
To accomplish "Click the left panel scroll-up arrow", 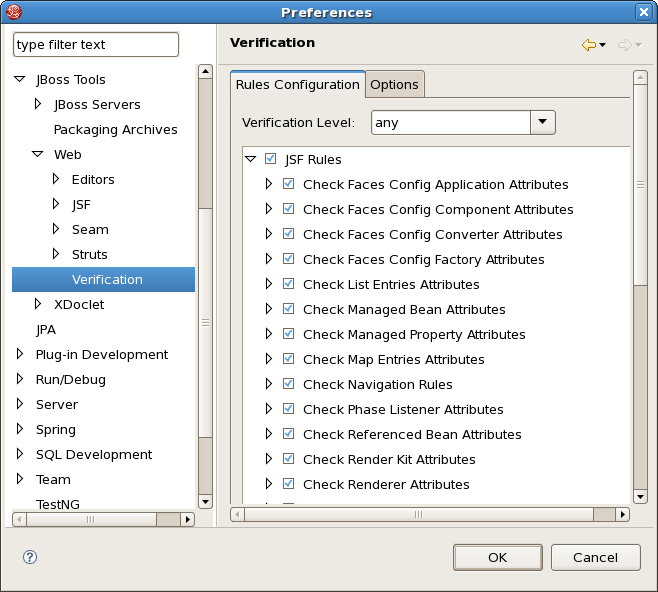I will pyautogui.click(x=205, y=71).
